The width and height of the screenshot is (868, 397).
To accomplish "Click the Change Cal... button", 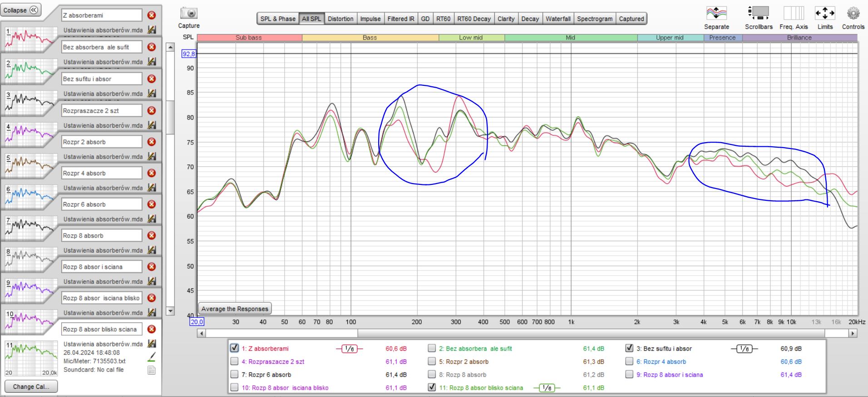I will [x=31, y=387].
